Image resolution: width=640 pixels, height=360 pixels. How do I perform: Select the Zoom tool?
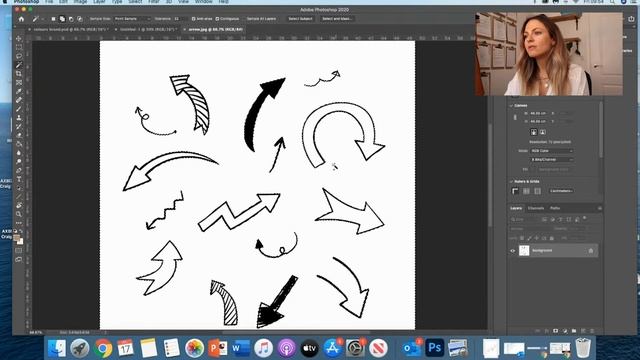click(x=19, y=214)
